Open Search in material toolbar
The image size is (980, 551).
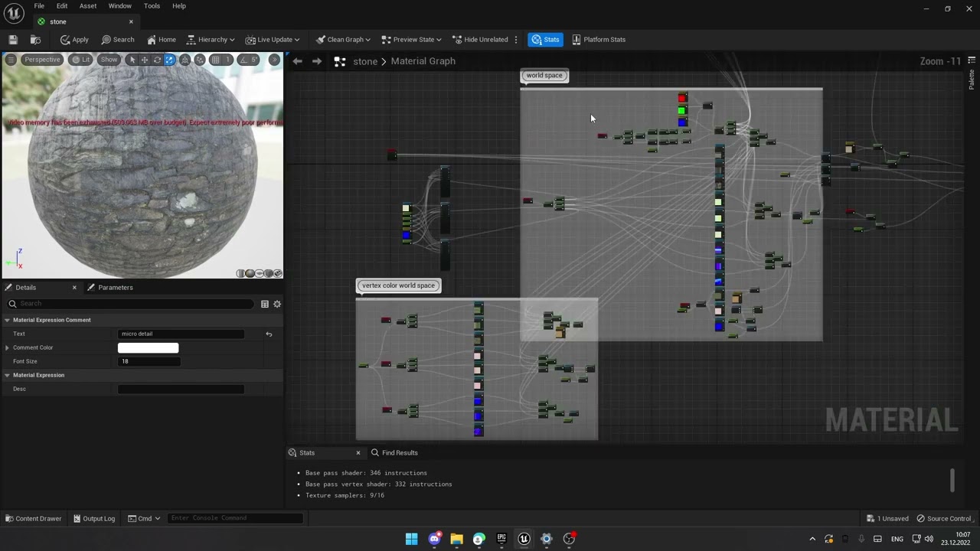tap(117, 40)
